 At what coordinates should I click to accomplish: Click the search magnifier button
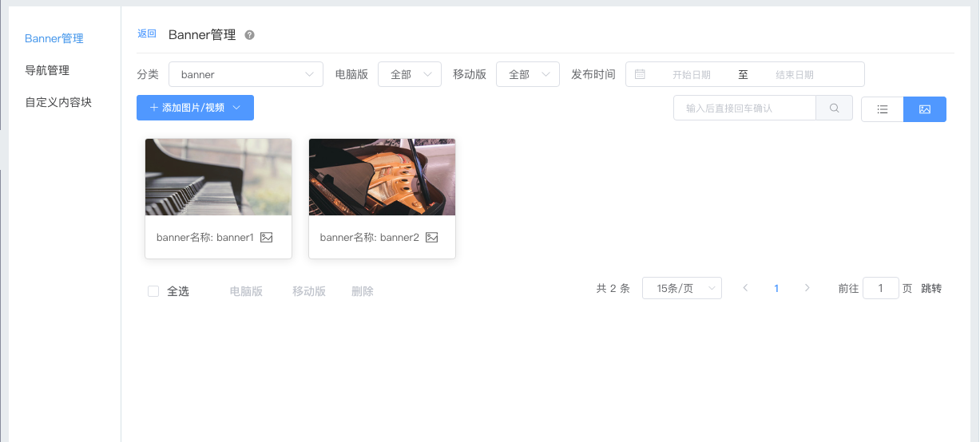[835, 109]
